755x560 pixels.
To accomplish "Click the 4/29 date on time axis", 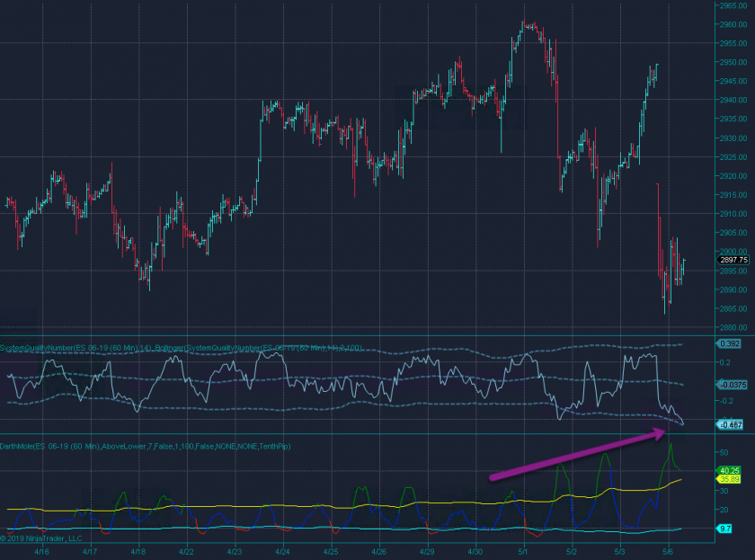I will pos(428,550).
